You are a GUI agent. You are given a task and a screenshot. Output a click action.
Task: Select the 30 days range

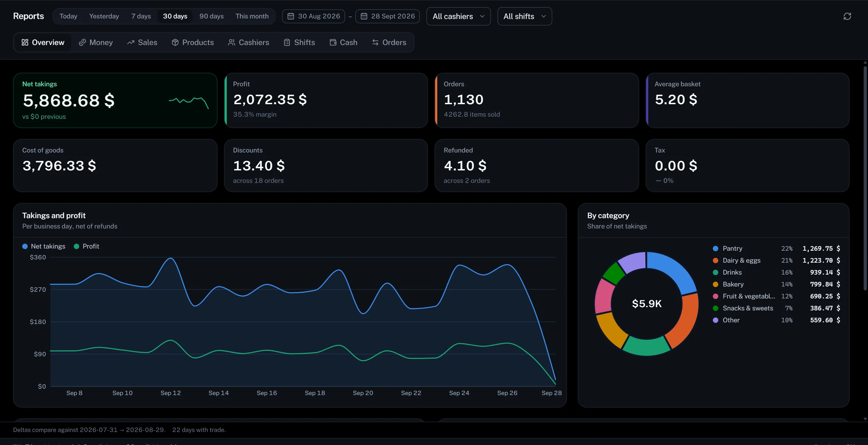(x=175, y=16)
